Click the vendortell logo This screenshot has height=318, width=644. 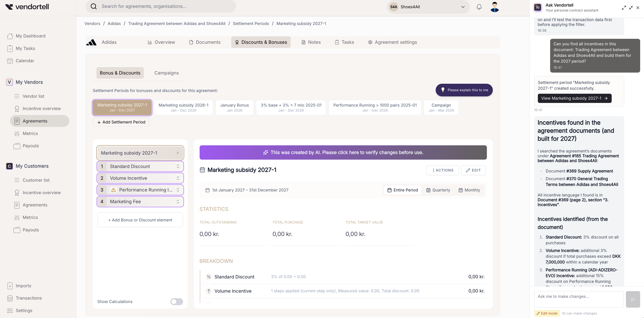pos(27,7)
